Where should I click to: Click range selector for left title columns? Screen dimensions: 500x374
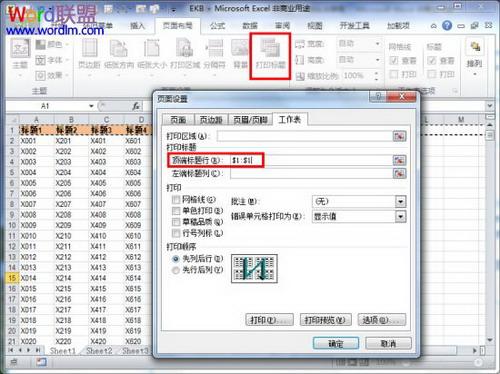coord(399,173)
